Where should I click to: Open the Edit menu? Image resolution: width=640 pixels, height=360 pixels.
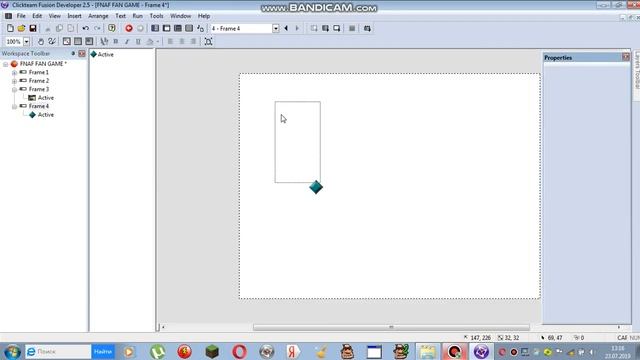point(37,16)
